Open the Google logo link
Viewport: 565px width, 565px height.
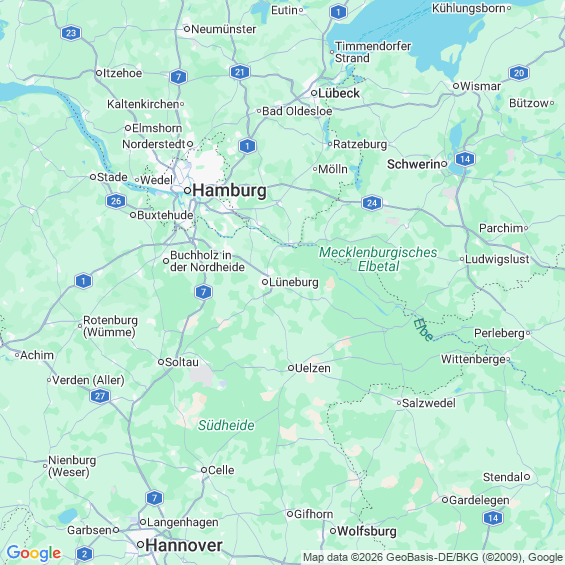point(34,553)
